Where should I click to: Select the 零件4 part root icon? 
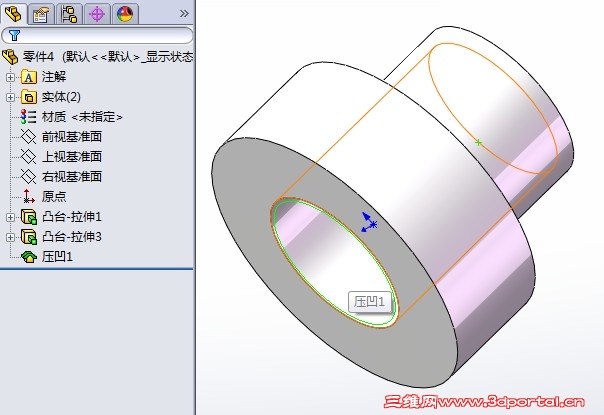(10, 57)
